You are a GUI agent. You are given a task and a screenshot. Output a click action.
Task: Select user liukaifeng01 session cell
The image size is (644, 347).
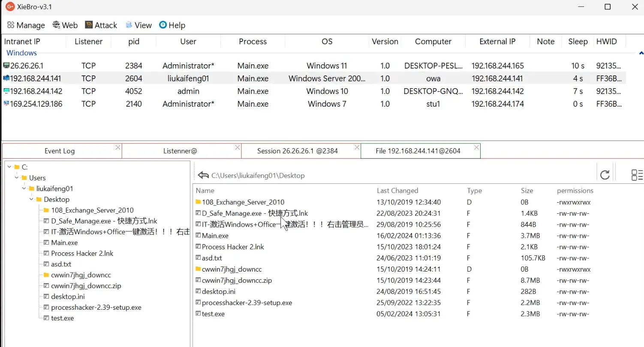(x=188, y=78)
